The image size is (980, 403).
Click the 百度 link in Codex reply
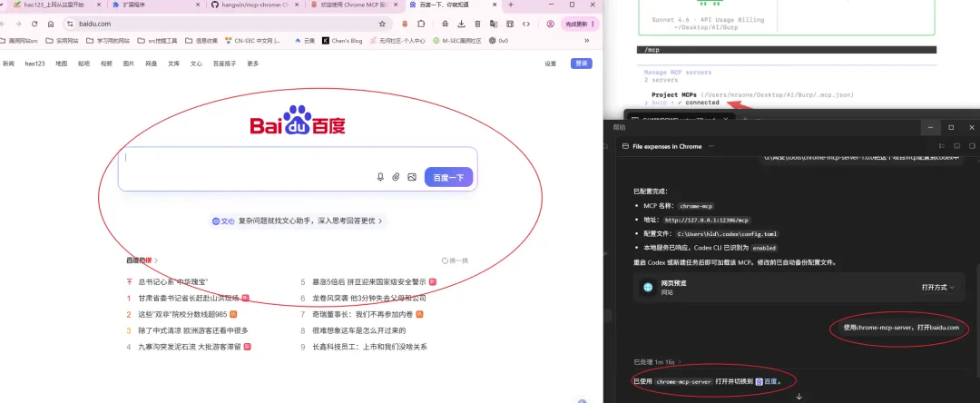pos(766,381)
